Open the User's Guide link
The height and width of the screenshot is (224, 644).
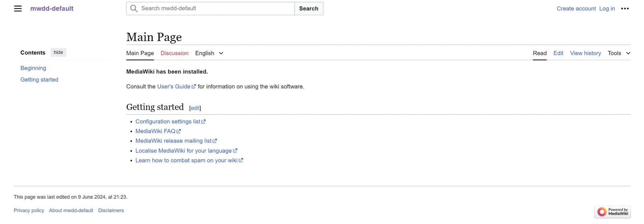[x=176, y=86]
